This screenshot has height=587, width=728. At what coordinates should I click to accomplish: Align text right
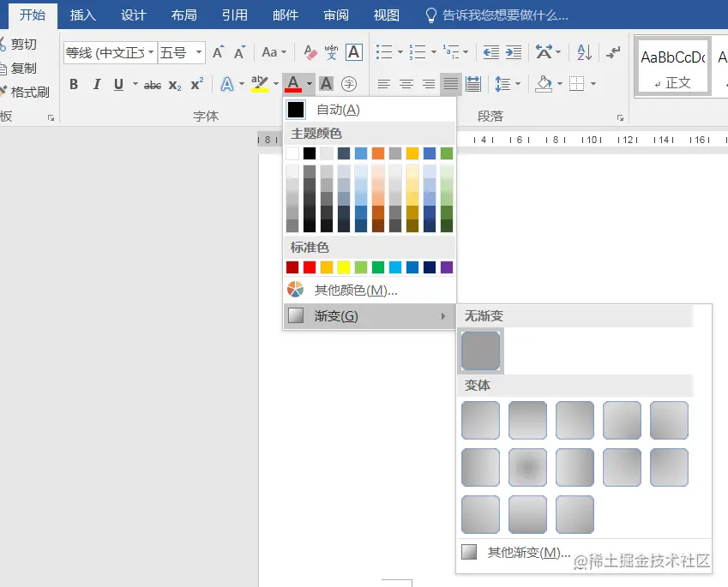point(429,84)
